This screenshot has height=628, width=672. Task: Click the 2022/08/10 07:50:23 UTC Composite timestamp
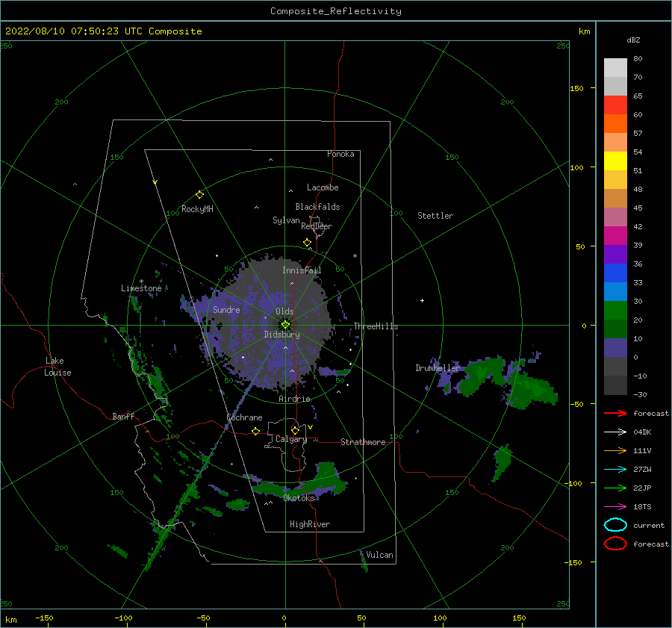tap(103, 31)
